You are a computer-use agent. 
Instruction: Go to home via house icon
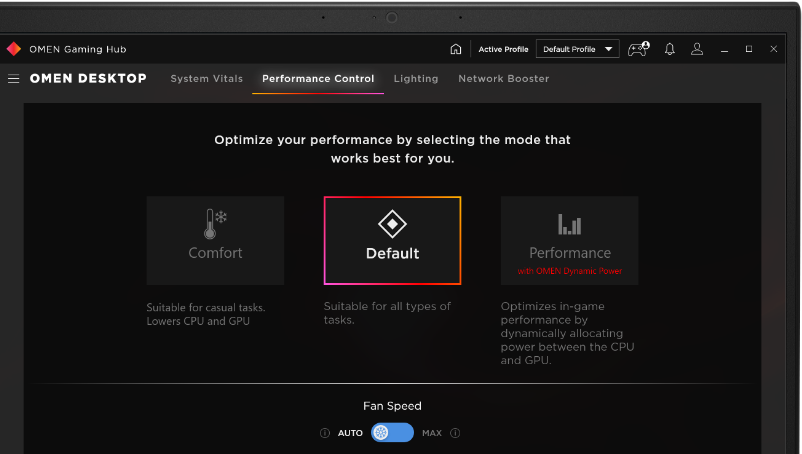pos(456,49)
